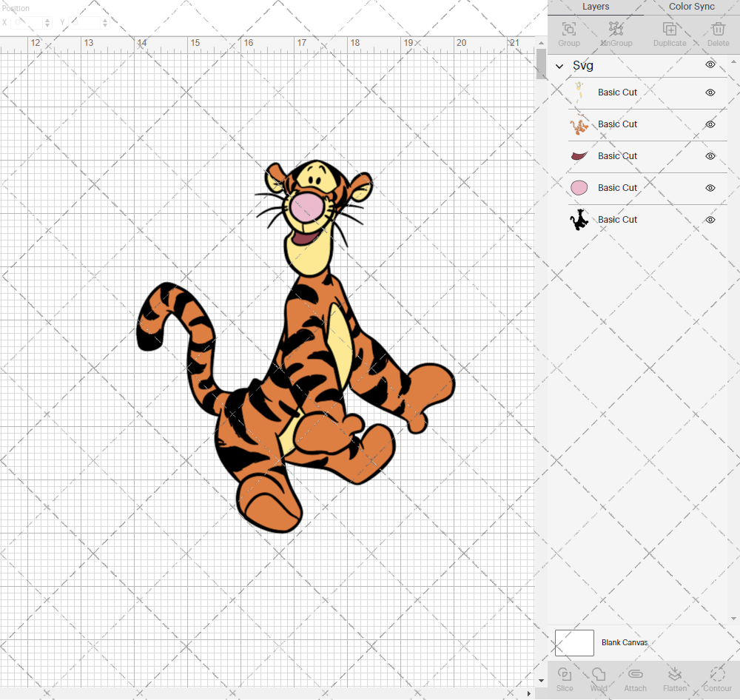Screen dimensions: 740x700
Task: Hide the dark red mouth Basic Cut layer
Action: coord(710,156)
